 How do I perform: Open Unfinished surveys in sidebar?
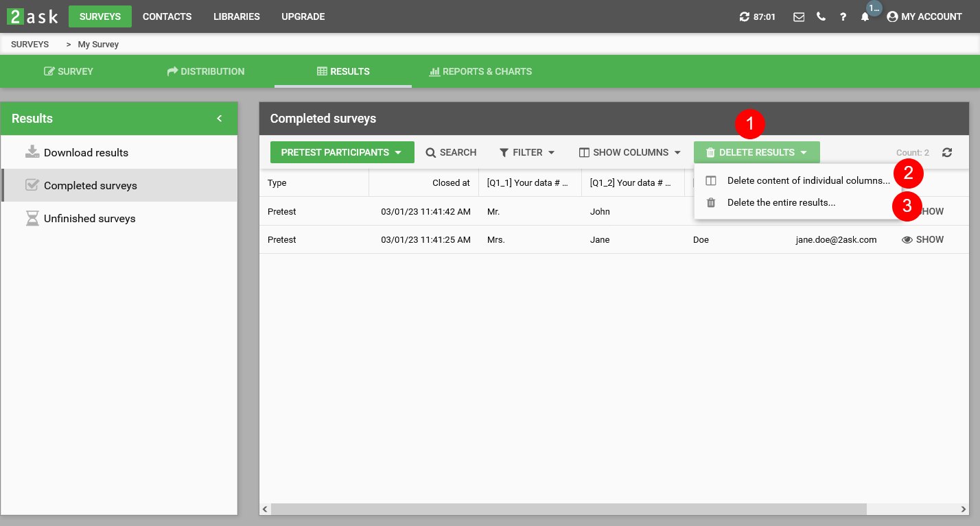[x=89, y=219]
